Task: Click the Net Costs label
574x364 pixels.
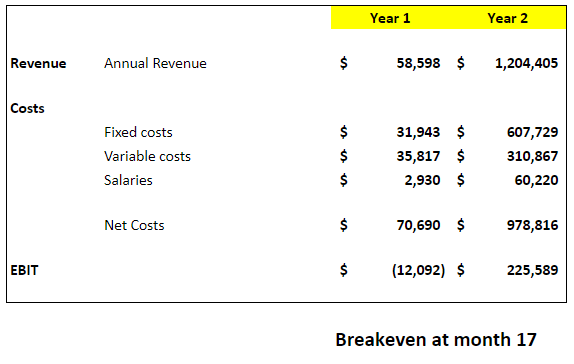Action: 134,225
